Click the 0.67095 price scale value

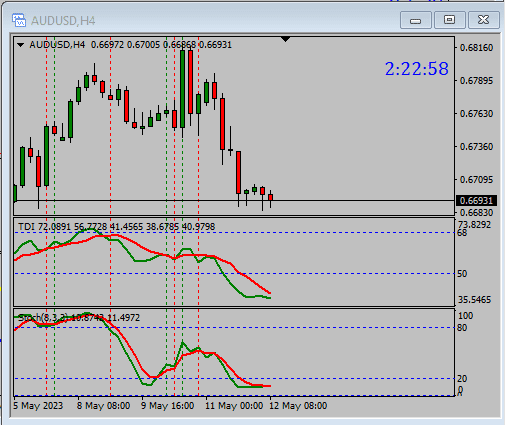coord(476,180)
